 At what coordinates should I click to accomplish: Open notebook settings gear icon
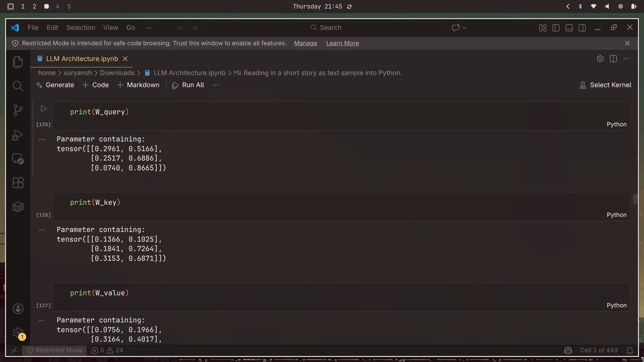(x=600, y=58)
